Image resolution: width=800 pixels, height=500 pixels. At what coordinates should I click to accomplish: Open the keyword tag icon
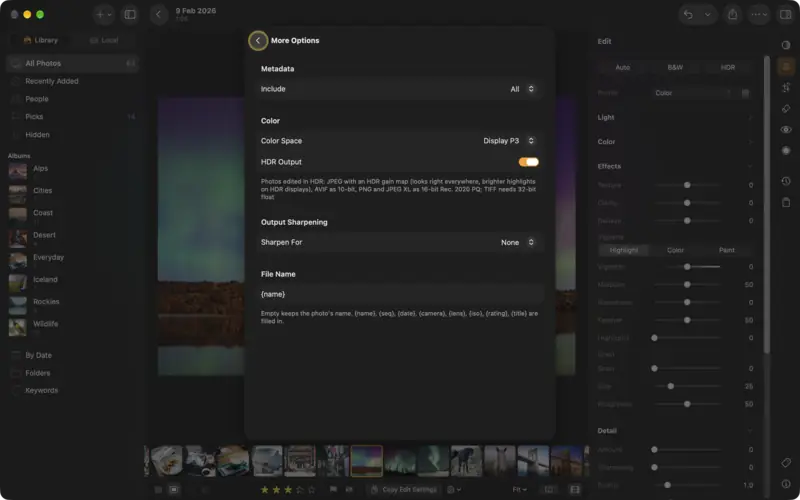[786, 463]
